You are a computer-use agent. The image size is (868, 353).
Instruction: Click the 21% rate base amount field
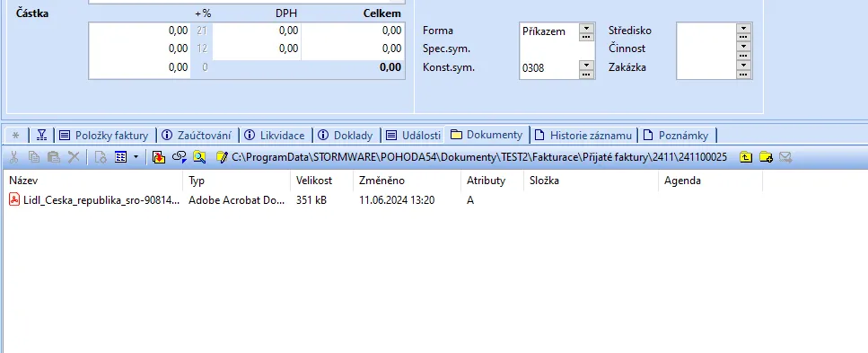[139, 31]
